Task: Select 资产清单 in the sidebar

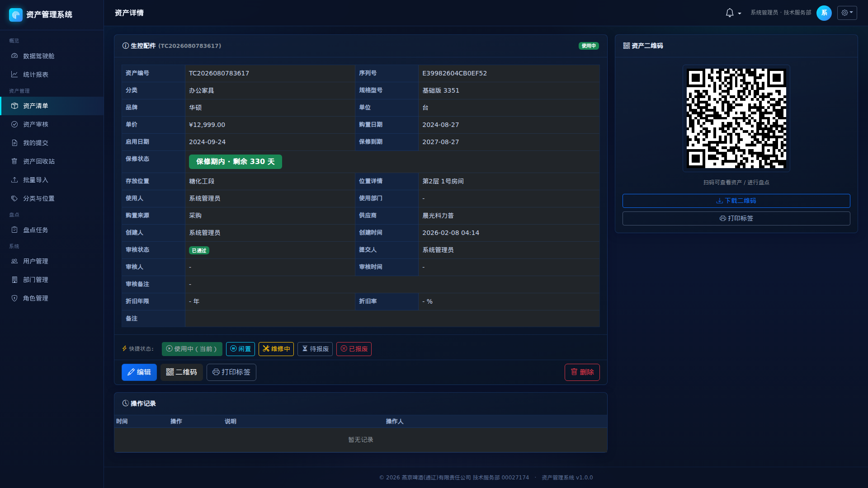Action: [52, 106]
